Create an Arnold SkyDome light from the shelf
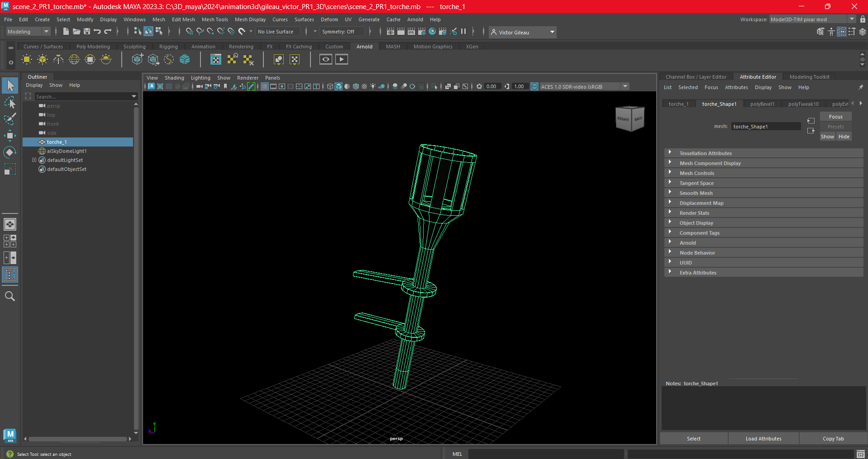Image resolution: width=868 pixels, height=459 pixels. 74,59
